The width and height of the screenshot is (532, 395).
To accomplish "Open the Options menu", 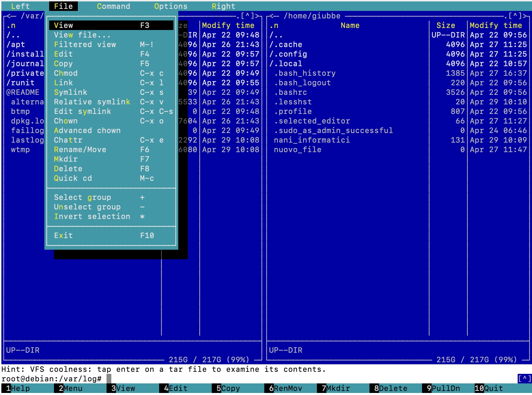I will pyautogui.click(x=170, y=6).
